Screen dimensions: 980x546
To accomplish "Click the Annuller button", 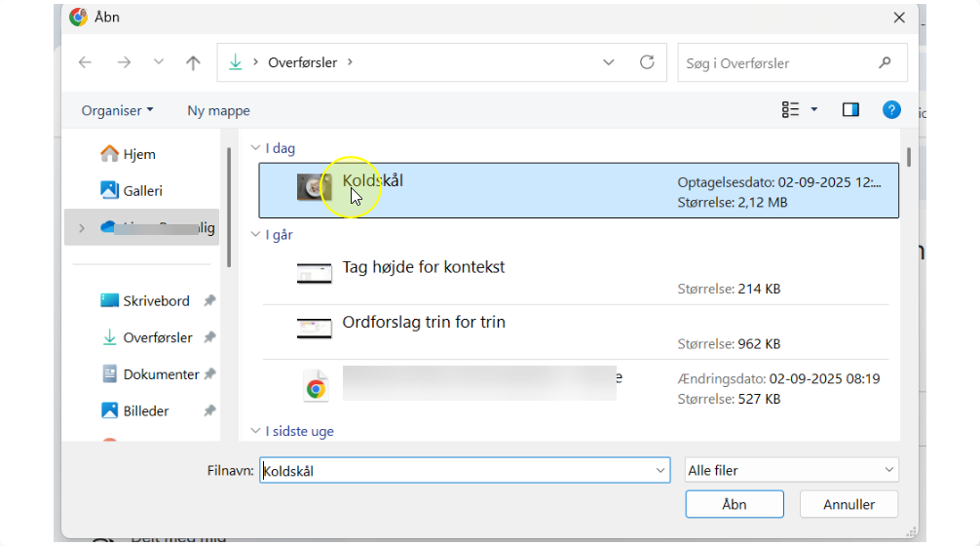I will point(848,504).
